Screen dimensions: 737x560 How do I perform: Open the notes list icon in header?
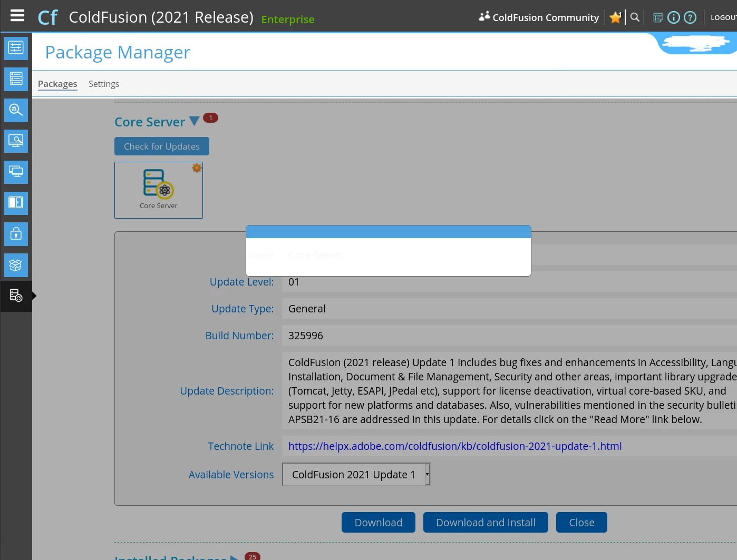point(658,17)
